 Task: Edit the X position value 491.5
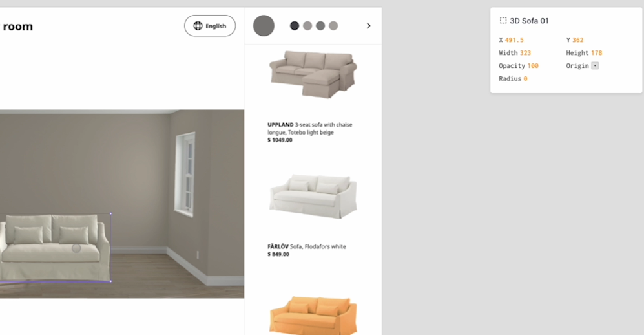(514, 40)
